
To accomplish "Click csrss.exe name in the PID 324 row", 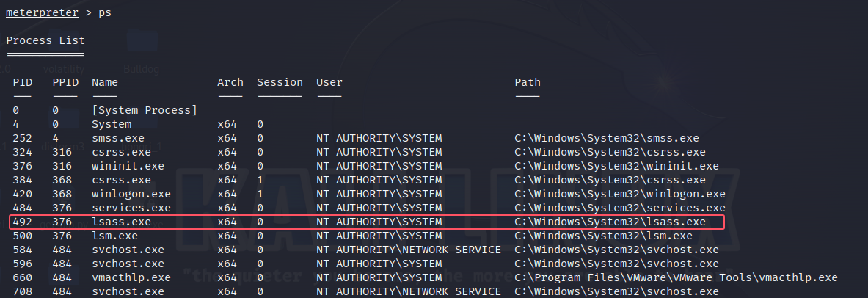I will pyautogui.click(x=121, y=152).
